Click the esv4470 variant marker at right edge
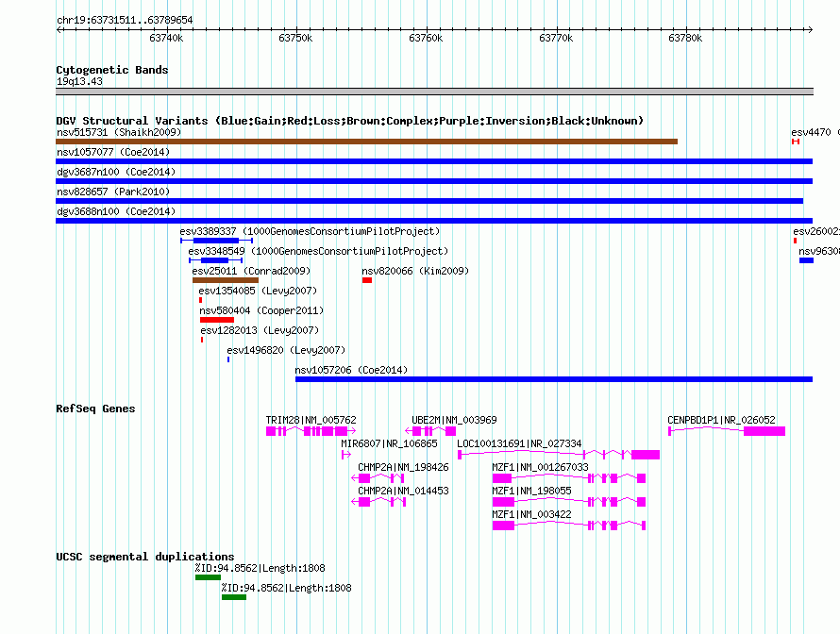Screen dimensions: 840x634 (796, 142)
